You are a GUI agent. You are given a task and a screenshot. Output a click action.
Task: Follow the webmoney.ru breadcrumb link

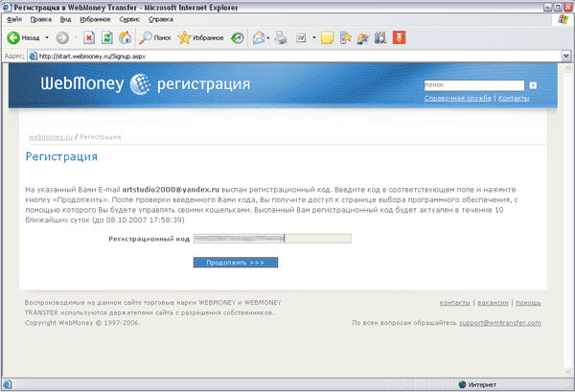51,137
